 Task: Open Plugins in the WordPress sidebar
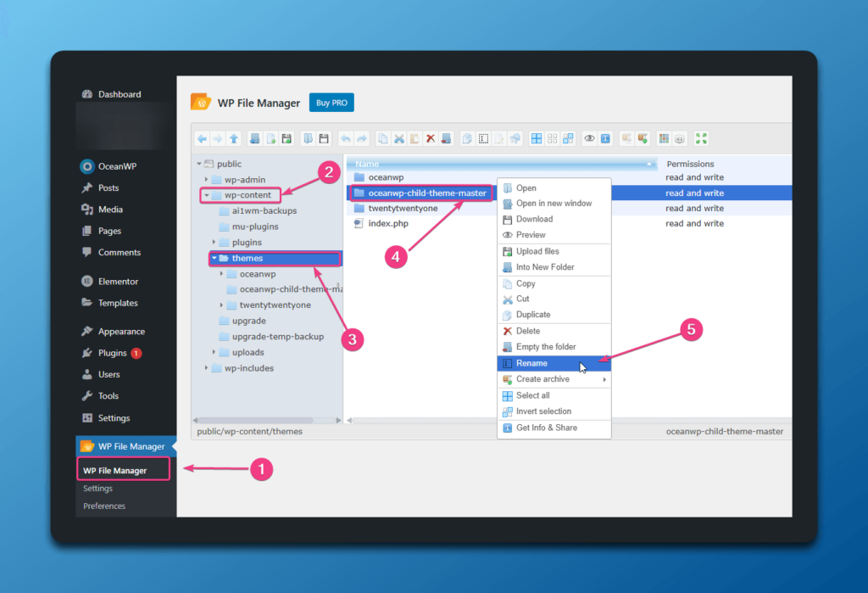(x=113, y=353)
